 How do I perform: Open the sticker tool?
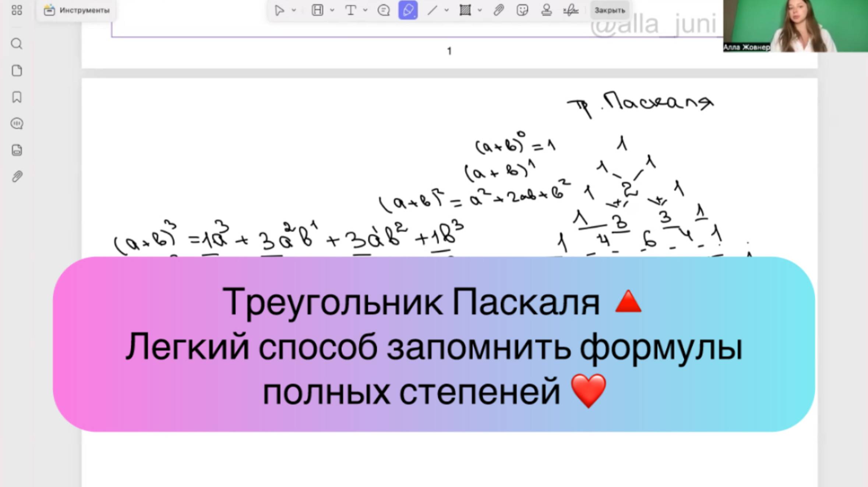[522, 10]
